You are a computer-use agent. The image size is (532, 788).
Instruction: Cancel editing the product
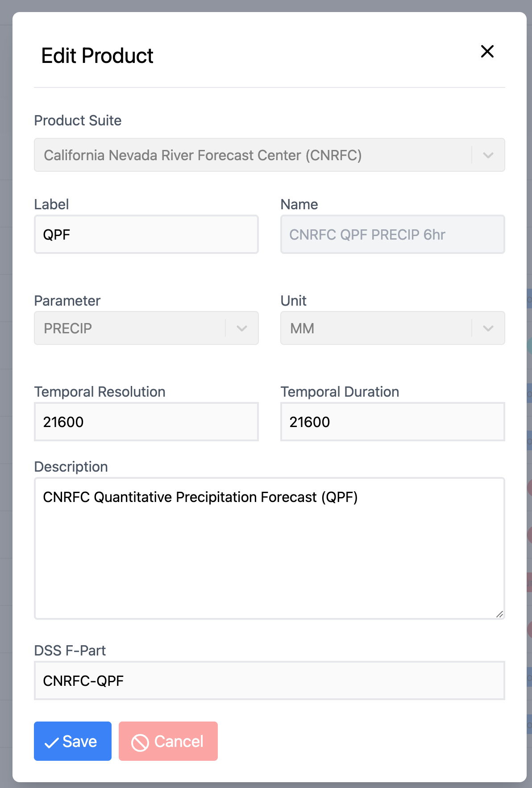(x=168, y=741)
